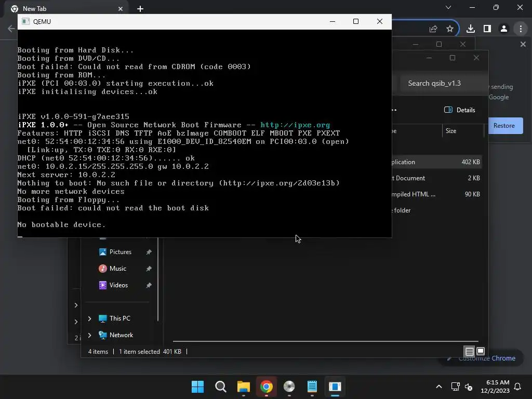Click inside the QEMU console screen
Viewport: 532px width, 399px height.
click(x=205, y=134)
